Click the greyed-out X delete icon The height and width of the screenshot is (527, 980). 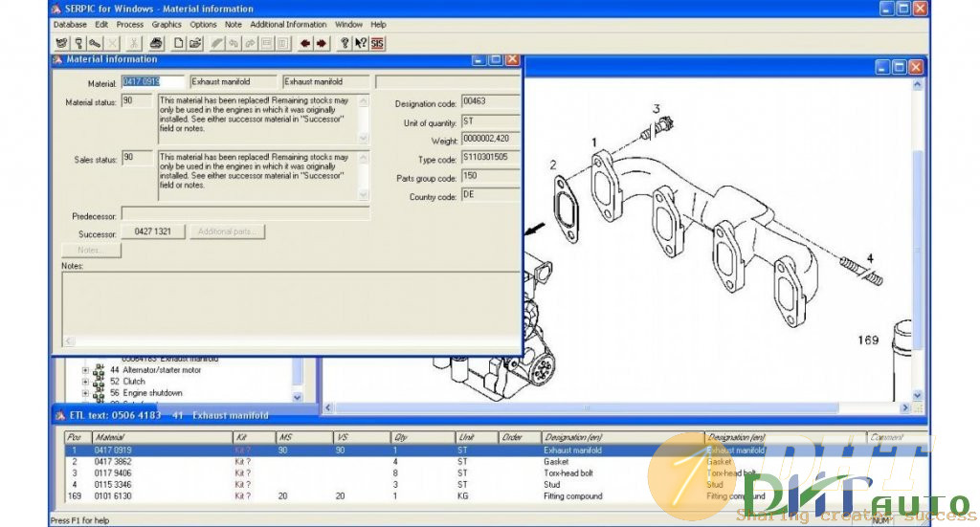(112, 43)
